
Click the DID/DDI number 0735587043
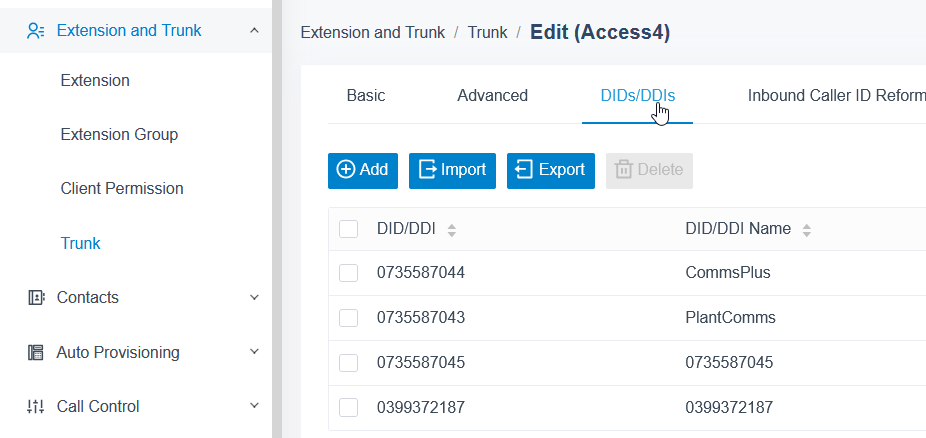(421, 318)
